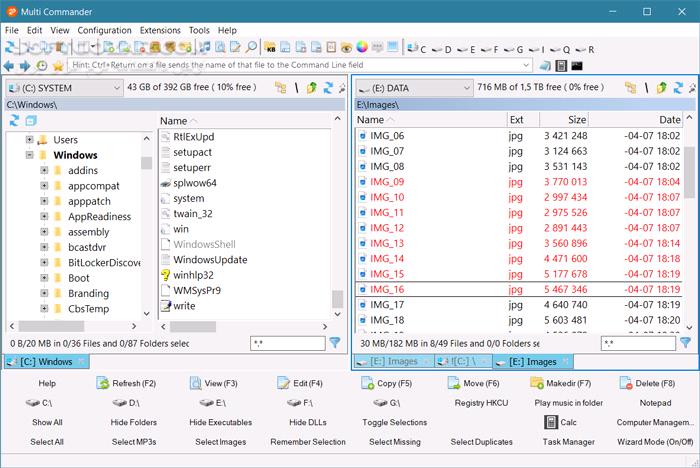
Task: Collapse the Windows folder in tree
Action: [29, 155]
